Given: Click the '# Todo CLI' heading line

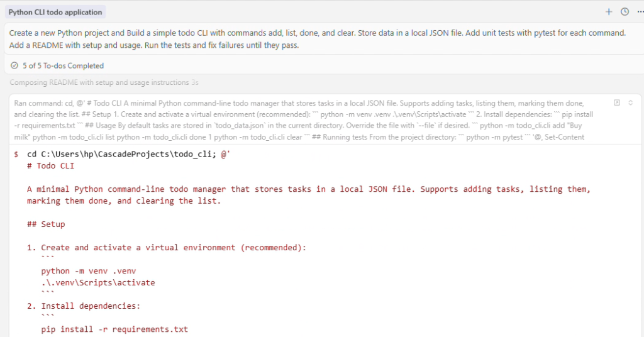Looking at the screenshot, I should click(50, 166).
